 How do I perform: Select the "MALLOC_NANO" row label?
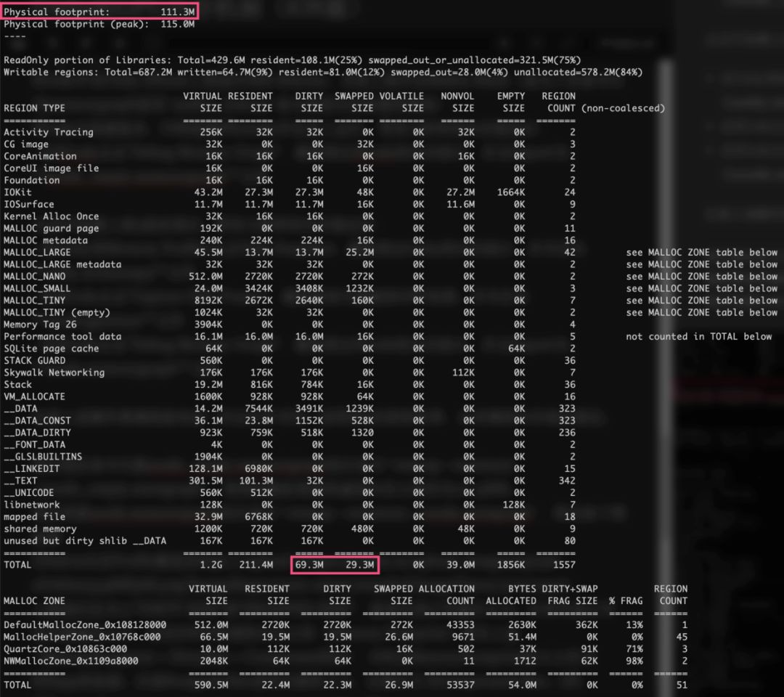coord(35,276)
